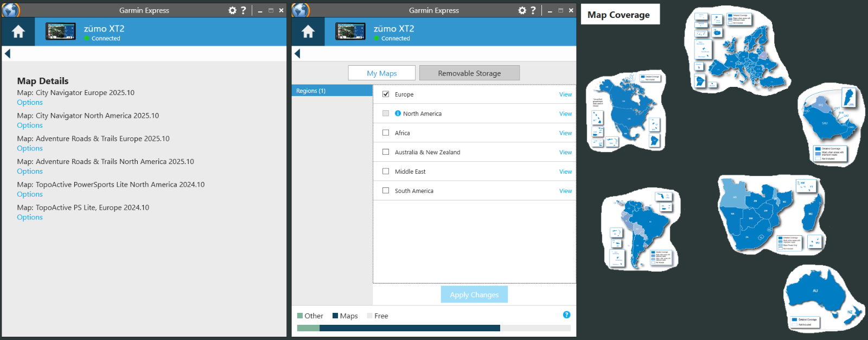Click View link for Europe
868x340 pixels.
(x=565, y=95)
